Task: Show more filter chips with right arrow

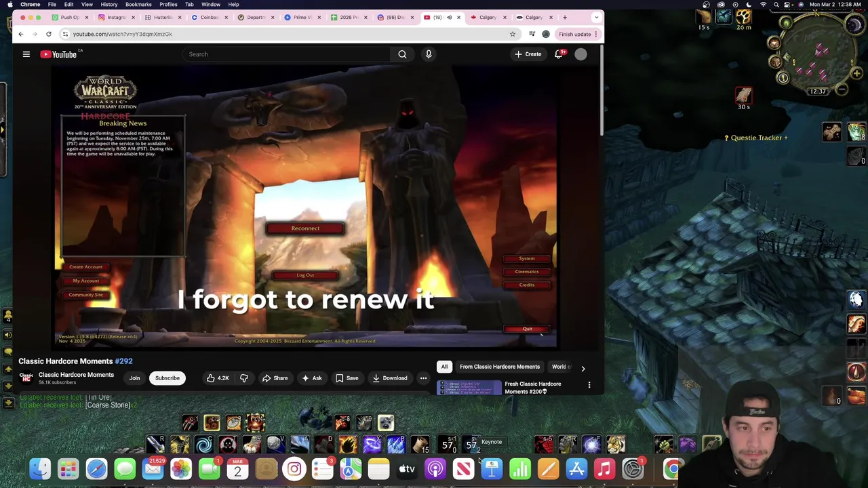Action: (583, 368)
